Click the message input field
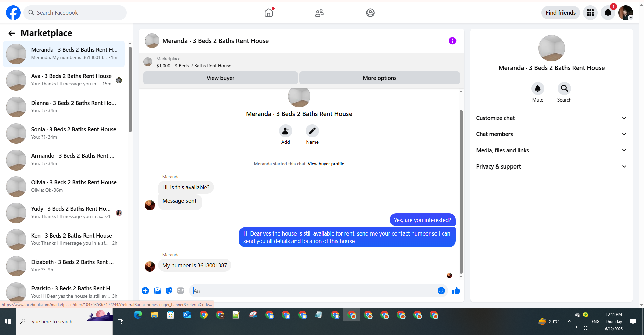644x335 pixels. click(314, 291)
